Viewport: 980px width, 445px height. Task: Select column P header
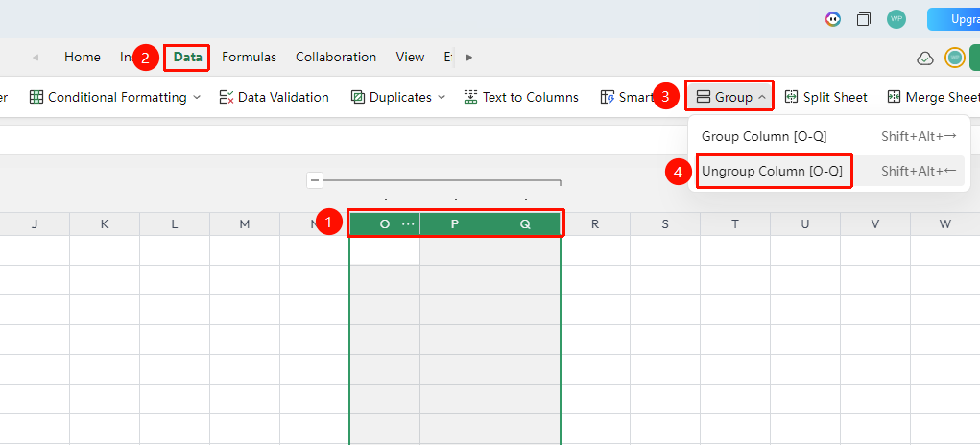(455, 224)
